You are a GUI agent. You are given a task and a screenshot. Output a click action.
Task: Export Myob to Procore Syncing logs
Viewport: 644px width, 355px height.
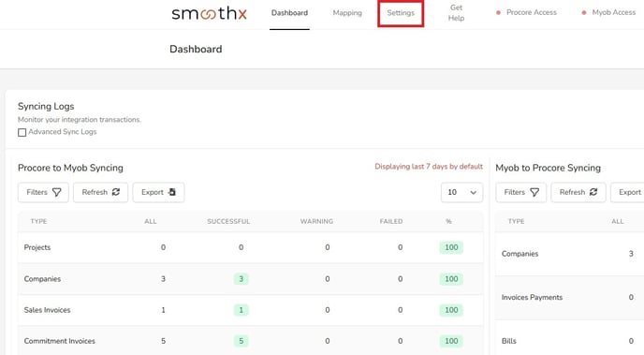pyautogui.click(x=627, y=192)
